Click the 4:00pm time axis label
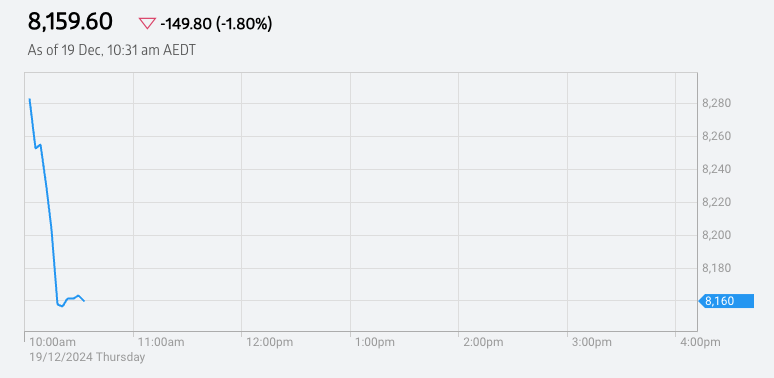The height and width of the screenshot is (378, 774). click(x=700, y=342)
